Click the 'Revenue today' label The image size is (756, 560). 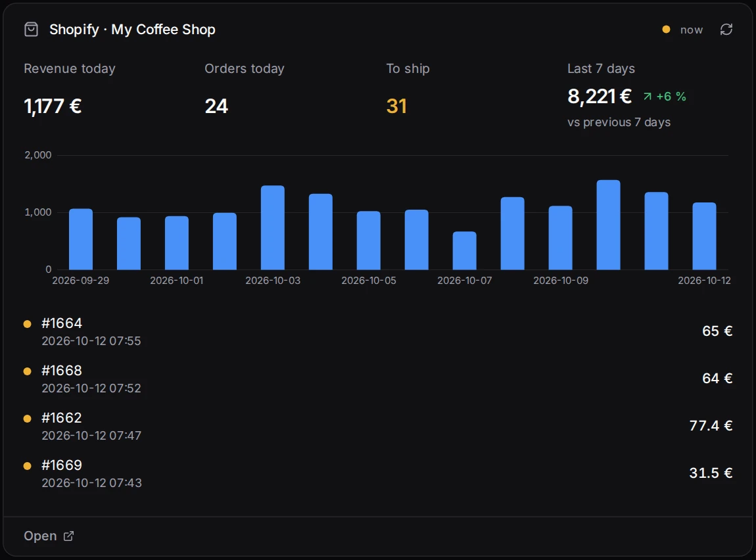coord(70,68)
